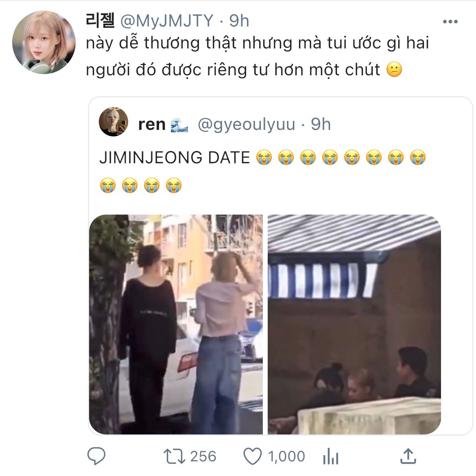This screenshot has width=476, height=476.
Task: Share the tweet via upload icon
Action: click(408, 456)
